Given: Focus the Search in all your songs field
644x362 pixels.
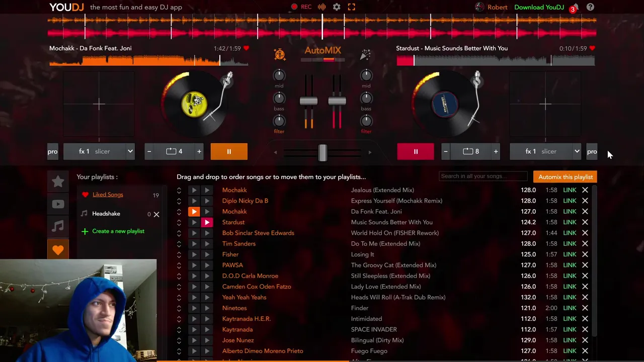Looking at the screenshot, I should pyautogui.click(x=483, y=176).
